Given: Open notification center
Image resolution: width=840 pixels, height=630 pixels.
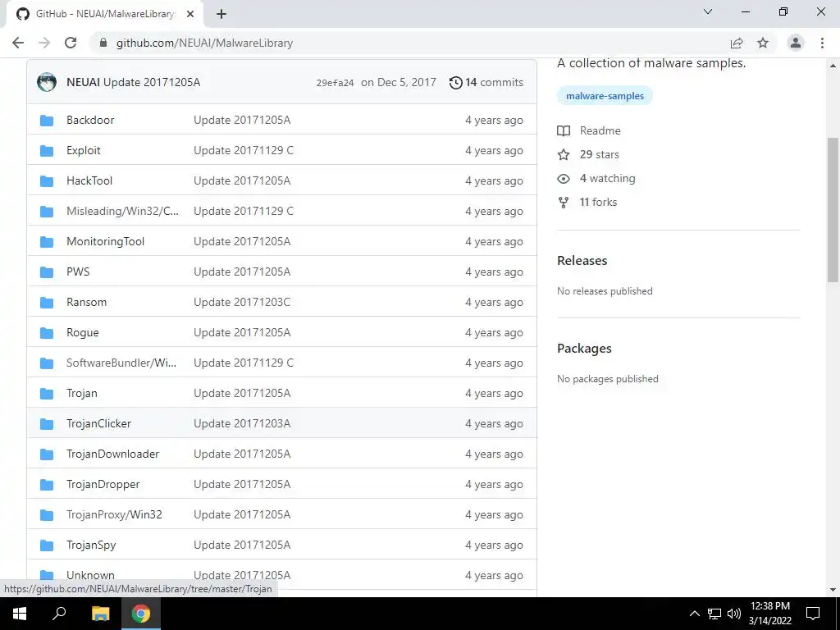Looking at the screenshot, I should tap(813, 614).
